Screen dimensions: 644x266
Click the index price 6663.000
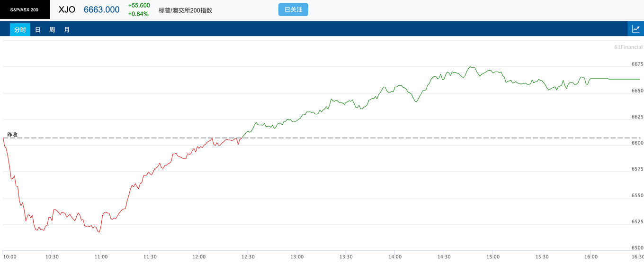101,9
